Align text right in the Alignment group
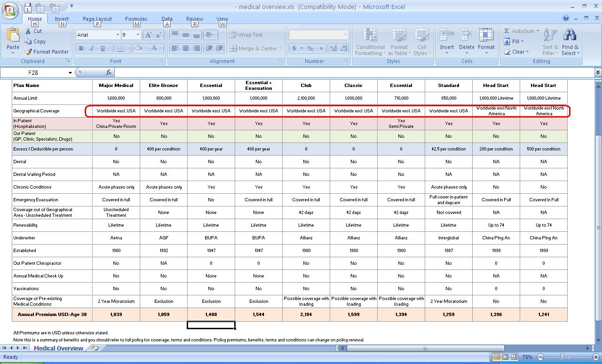The image size is (602, 364). pos(196,48)
